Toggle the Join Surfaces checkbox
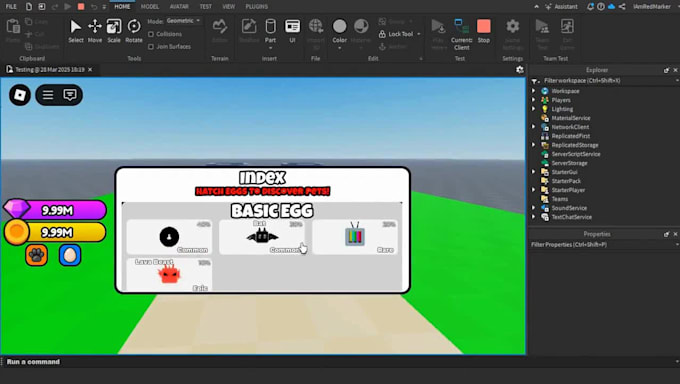Image resolution: width=680 pixels, height=384 pixels. tap(151, 46)
